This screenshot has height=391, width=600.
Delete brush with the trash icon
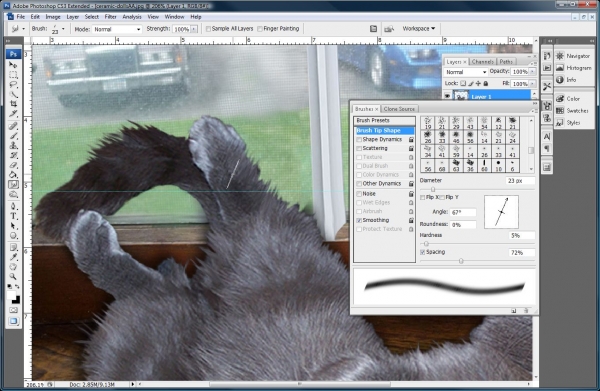click(x=526, y=311)
